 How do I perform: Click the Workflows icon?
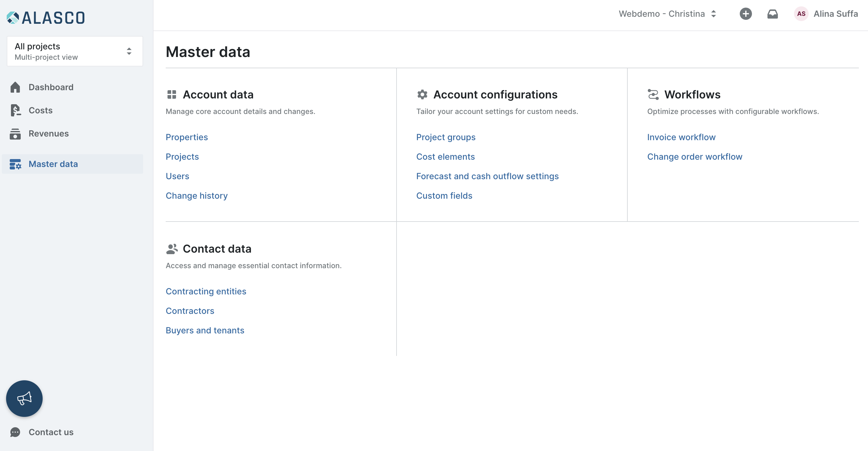click(653, 95)
